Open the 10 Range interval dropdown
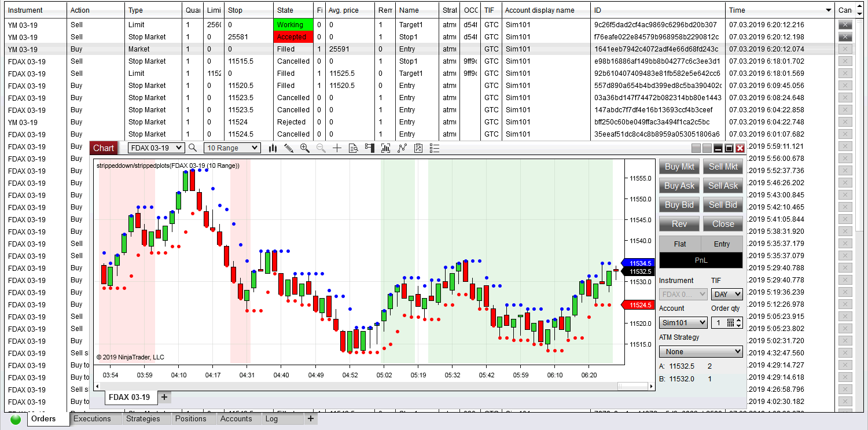 [233, 148]
